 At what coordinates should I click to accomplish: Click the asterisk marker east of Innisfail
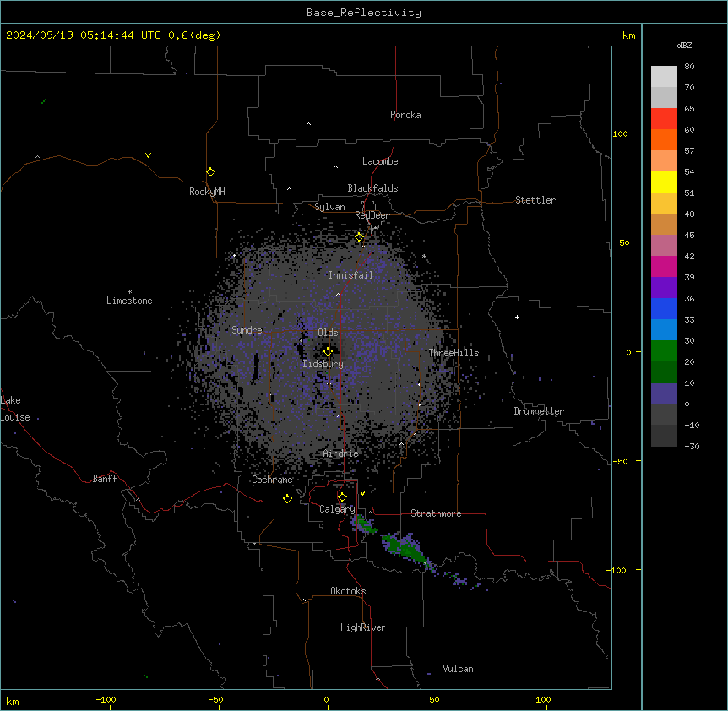pos(424,256)
